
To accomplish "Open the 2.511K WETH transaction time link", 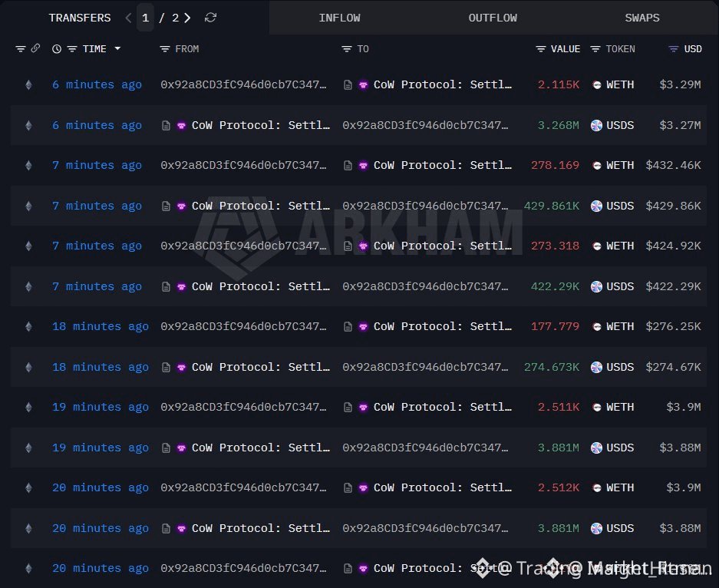I will [x=101, y=408].
